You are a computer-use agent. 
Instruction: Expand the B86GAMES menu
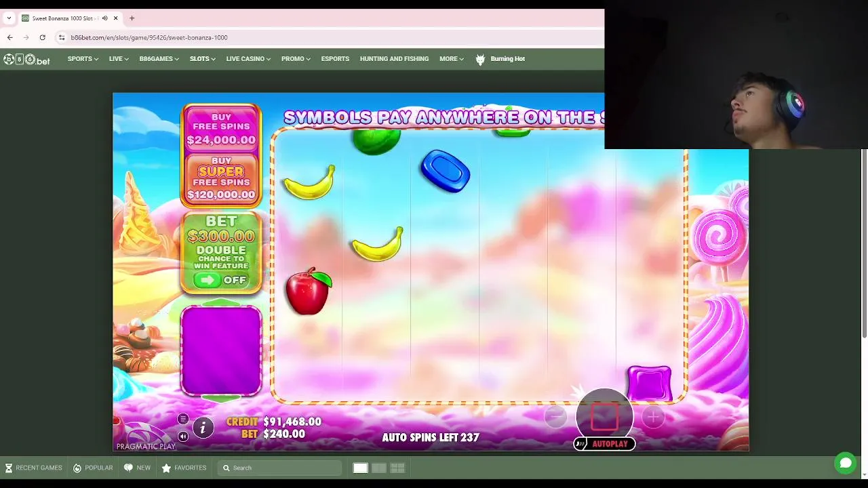pyautogui.click(x=159, y=59)
